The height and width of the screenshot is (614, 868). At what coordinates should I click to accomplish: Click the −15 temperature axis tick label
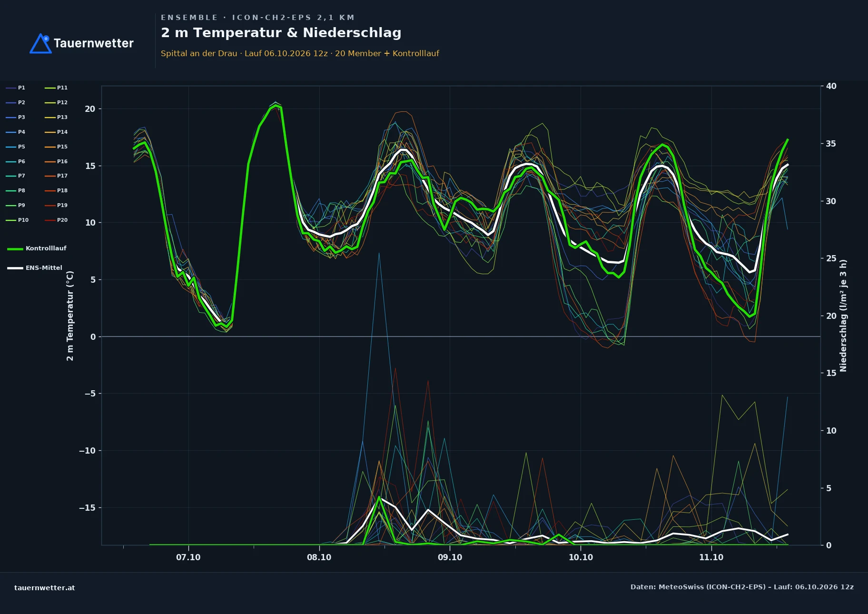click(x=87, y=508)
